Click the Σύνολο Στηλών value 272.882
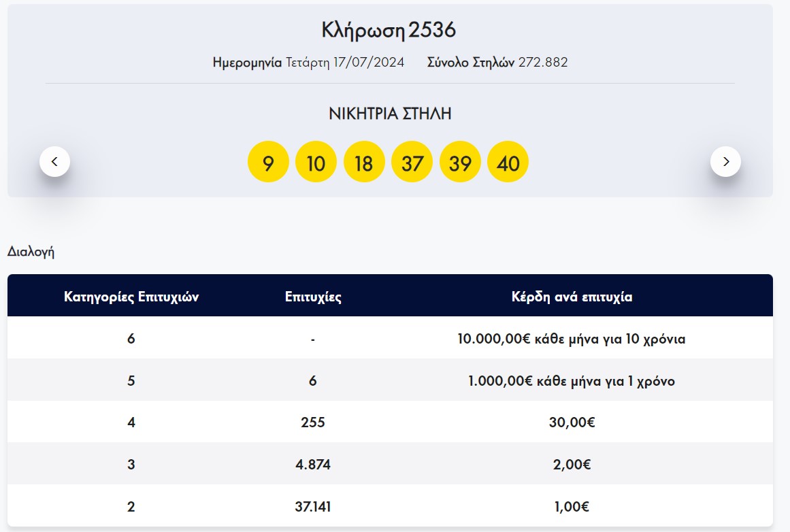The width and height of the screenshot is (790, 532). pyautogui.click(x=543, y=63)
